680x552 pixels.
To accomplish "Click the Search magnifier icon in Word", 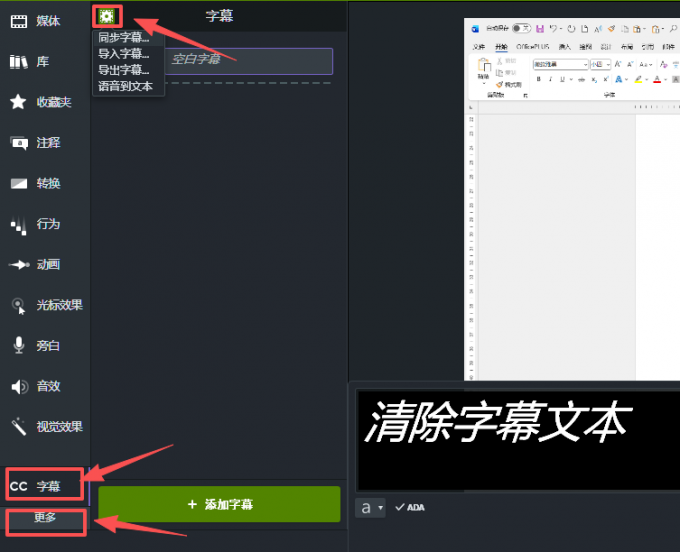I will coord(673,29).
